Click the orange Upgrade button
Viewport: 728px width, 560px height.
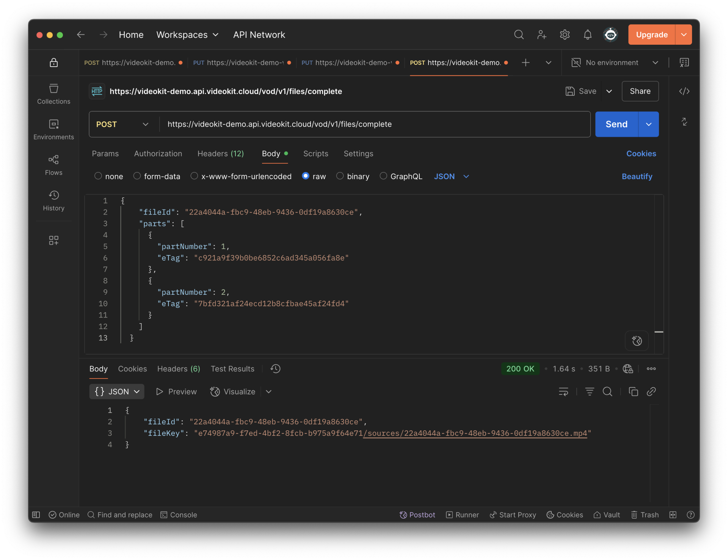click(x=651, y=35)
